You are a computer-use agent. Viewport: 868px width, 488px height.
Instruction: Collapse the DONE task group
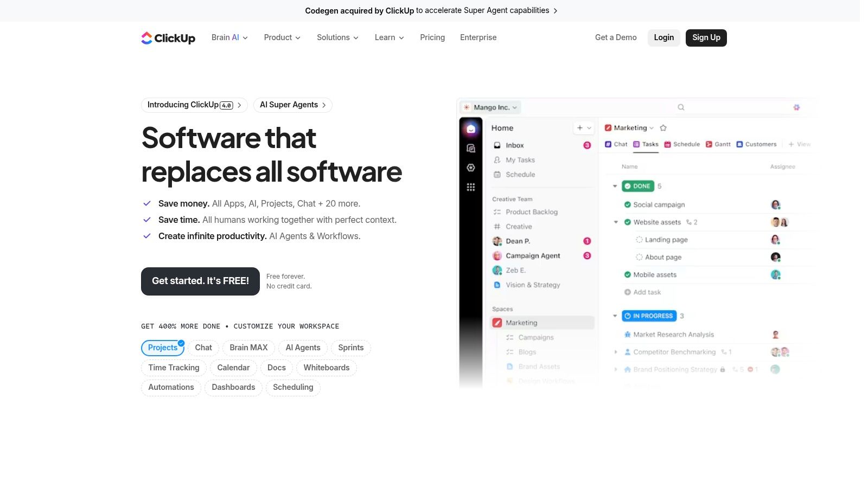(x=615, y=186)
